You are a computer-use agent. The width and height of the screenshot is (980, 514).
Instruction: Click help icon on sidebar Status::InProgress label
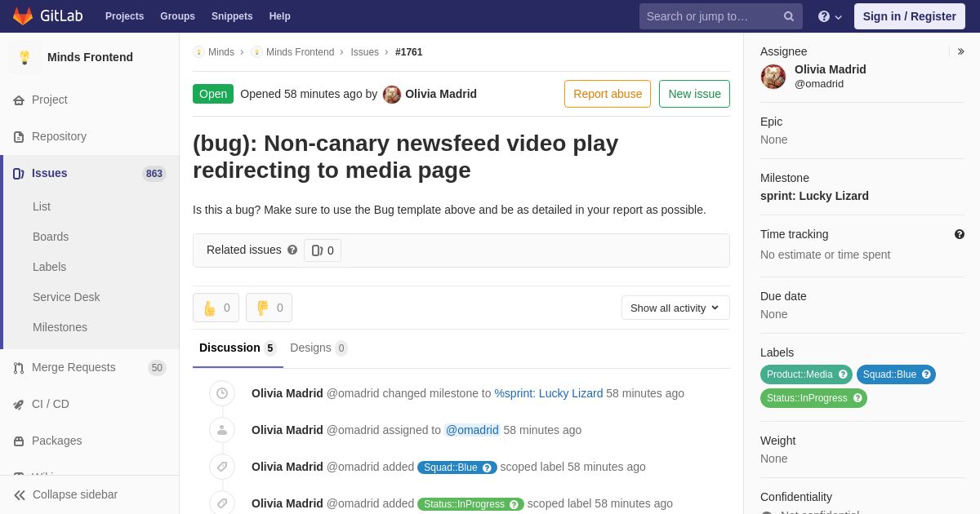tap(857, 398)
